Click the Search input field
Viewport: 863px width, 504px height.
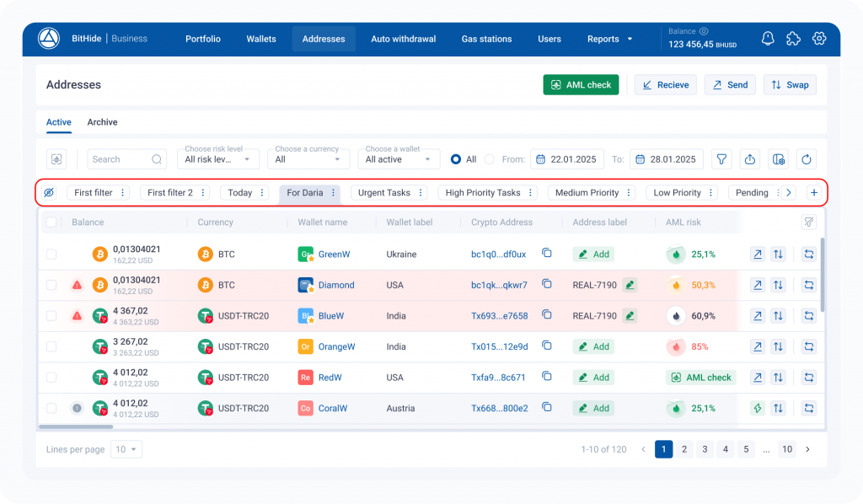point(119,159)
